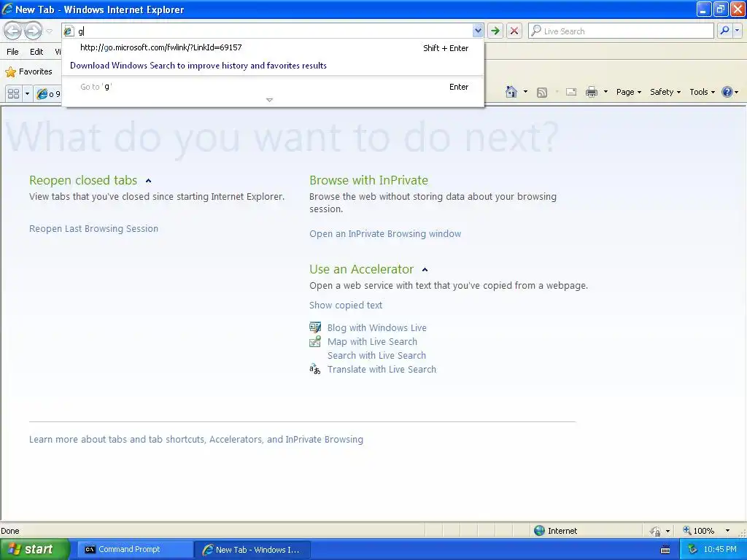
Task: Click the system tray network icon
Action: tap(692, 550)
